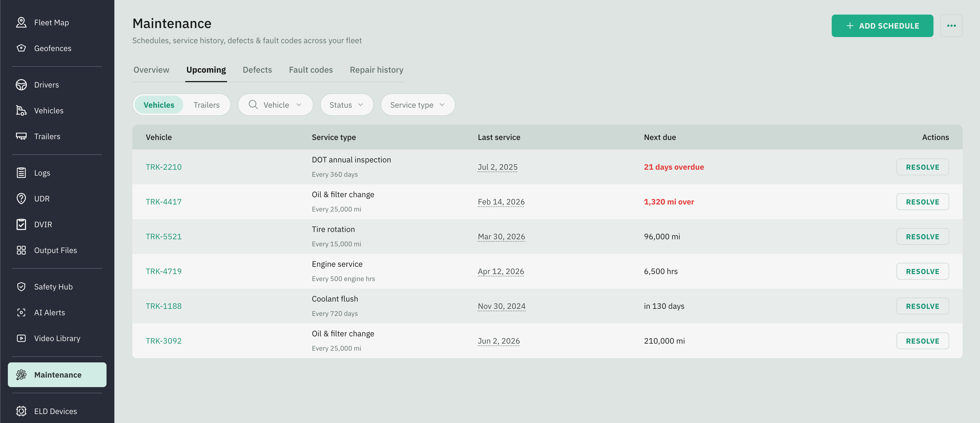The image size is (980, 423).
Task: Switch to the Defects tab
Action: pos(257,70)
